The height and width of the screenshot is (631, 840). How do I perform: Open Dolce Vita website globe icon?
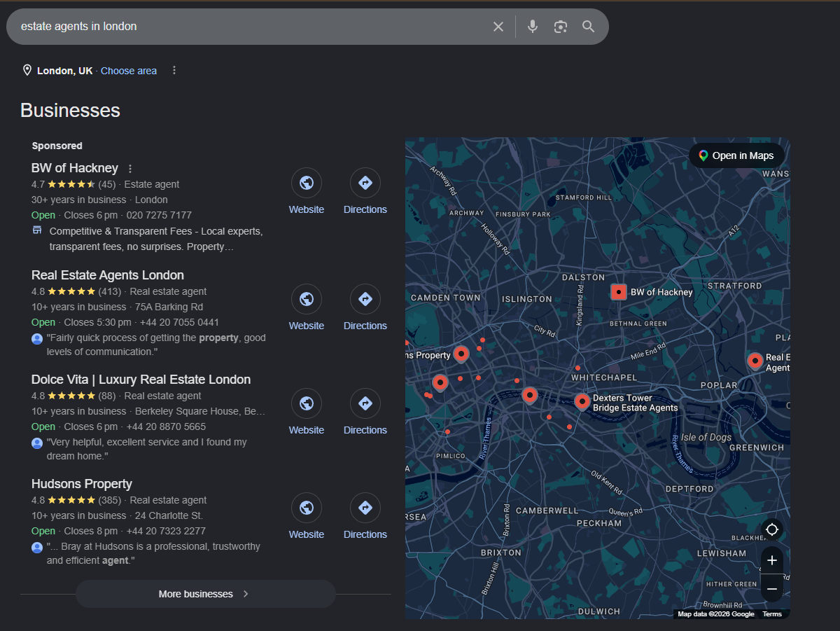(307, 403)
